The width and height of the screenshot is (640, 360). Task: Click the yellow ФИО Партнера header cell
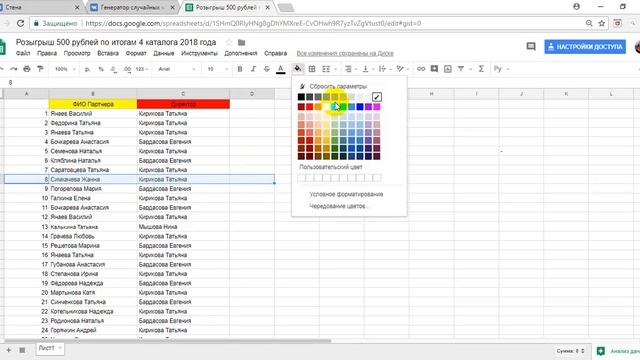pos(93,104)
